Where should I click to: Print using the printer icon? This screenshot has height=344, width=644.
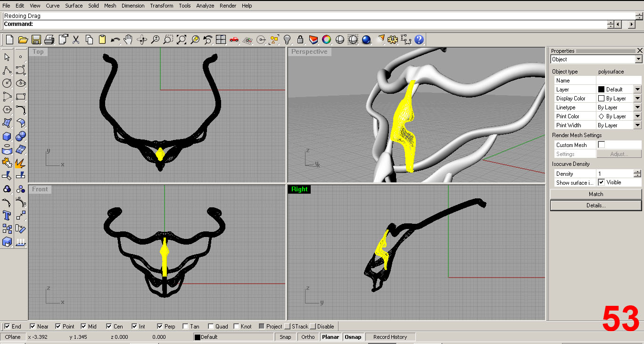[x=49, y=40]
